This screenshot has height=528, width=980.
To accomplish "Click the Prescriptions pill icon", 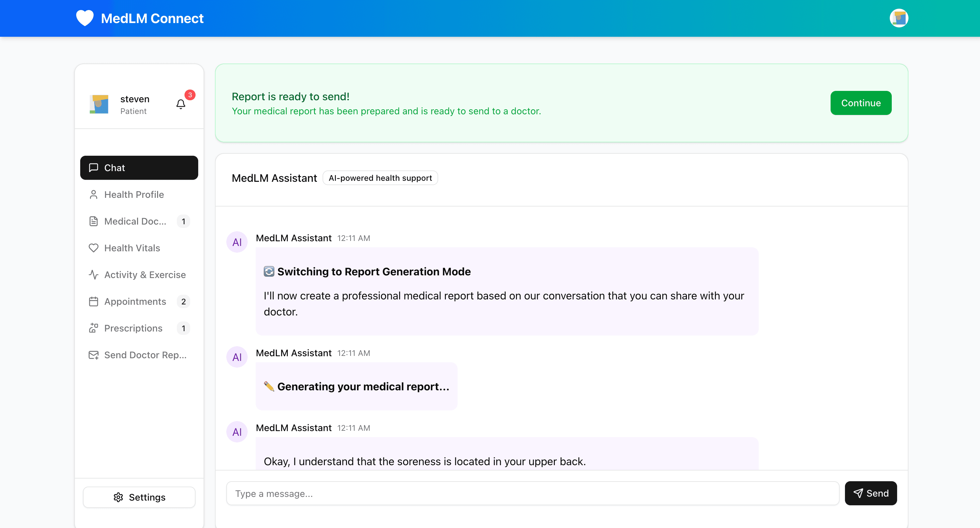I will [94, 328].
